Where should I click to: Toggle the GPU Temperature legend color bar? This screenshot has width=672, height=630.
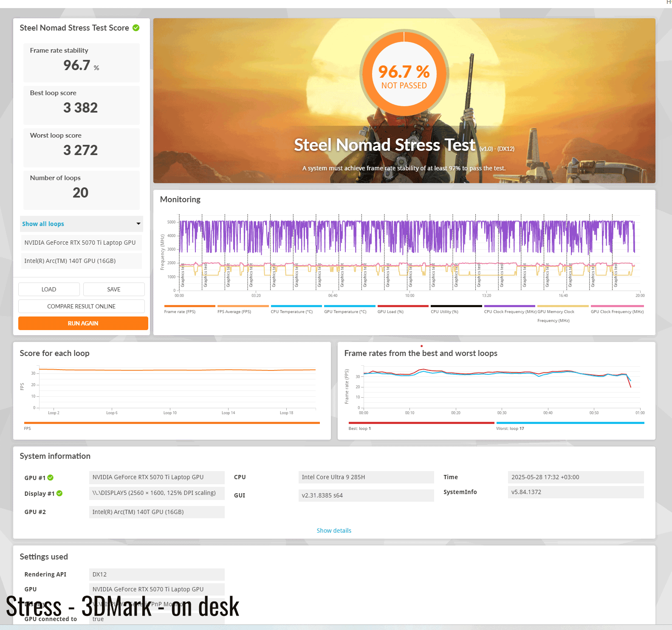[x=350, y=306]
